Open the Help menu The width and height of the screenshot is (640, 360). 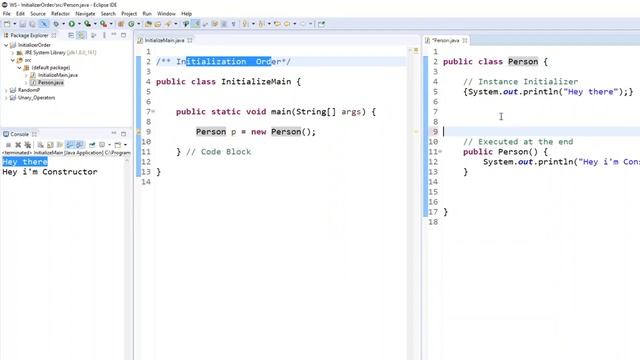click(187, 13)
